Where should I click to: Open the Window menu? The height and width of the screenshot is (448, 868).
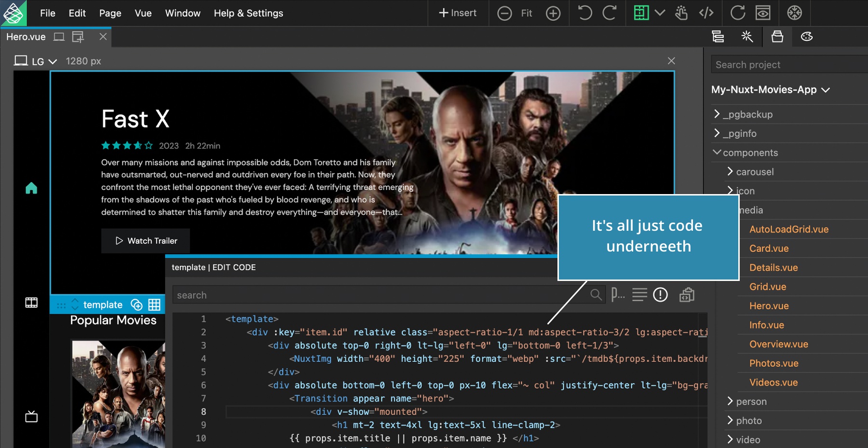coord(183,13)
